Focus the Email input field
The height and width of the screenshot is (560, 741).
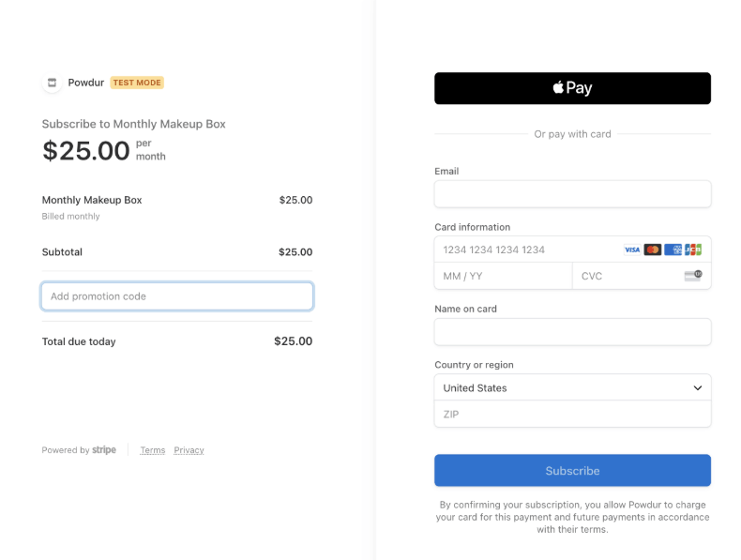tap(572, 194)
